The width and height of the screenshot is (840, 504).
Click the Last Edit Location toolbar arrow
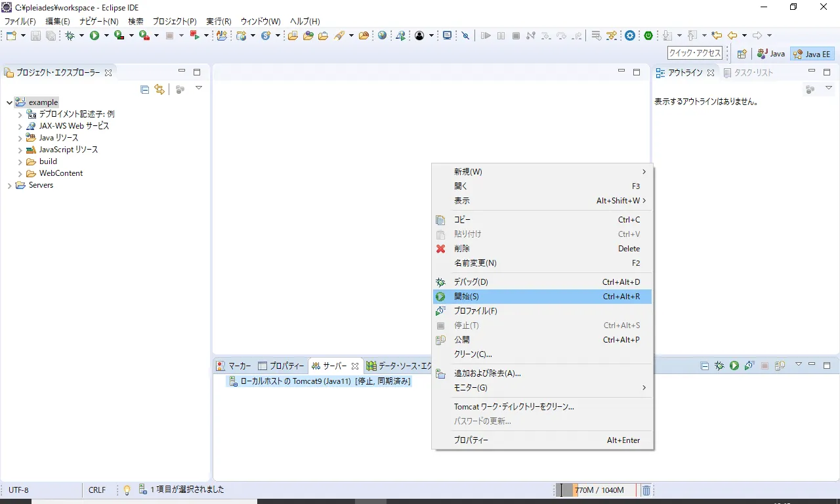[x=717, y=35]
